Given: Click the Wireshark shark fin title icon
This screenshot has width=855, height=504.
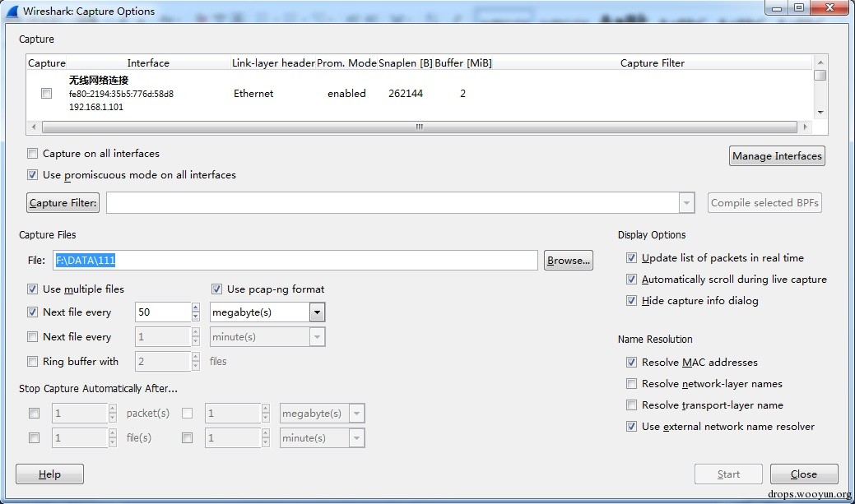Looking at the screenshot, I should click(x=12, y=11).
